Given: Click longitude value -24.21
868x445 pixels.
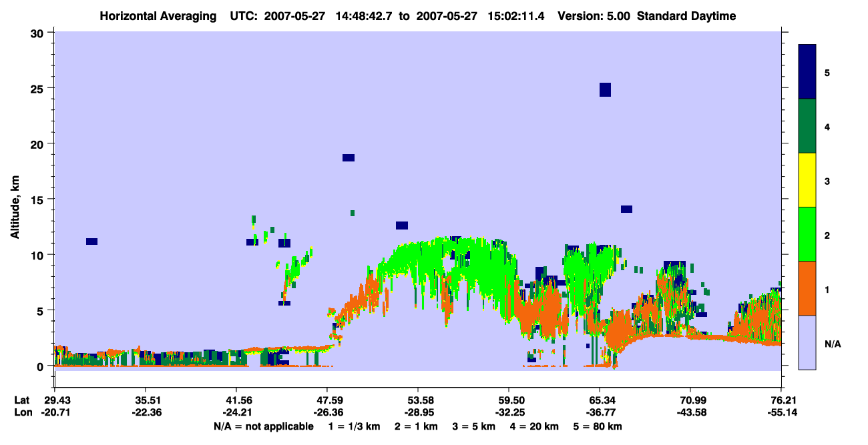Looking at the screenshot, I should click(x=236, y=412).
